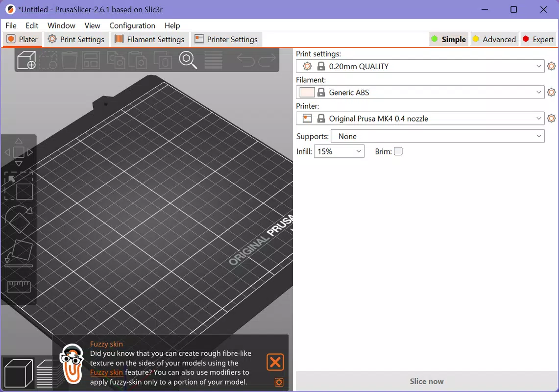Select the Move gizmo tool
This screenshot has width=559, height=392.
(19, 152)
